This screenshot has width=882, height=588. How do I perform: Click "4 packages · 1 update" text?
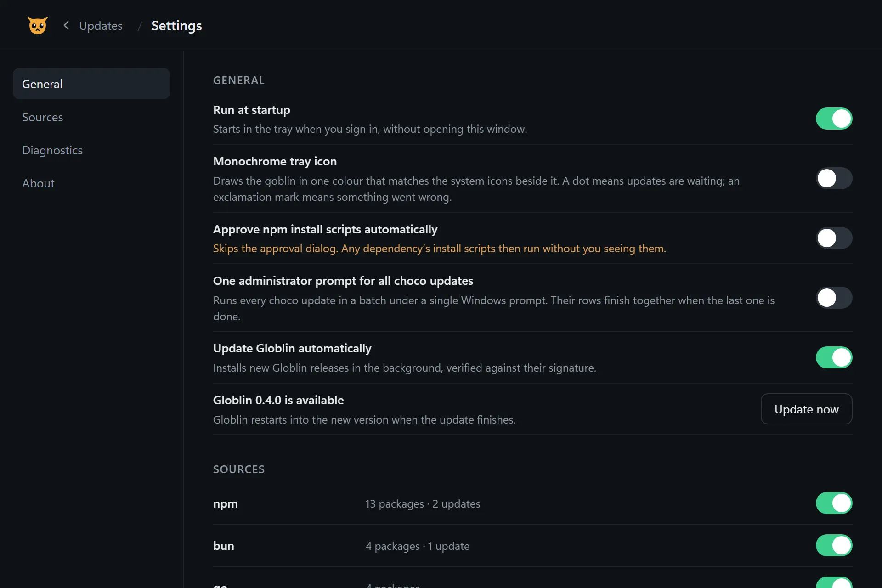[x=418, y=546]
